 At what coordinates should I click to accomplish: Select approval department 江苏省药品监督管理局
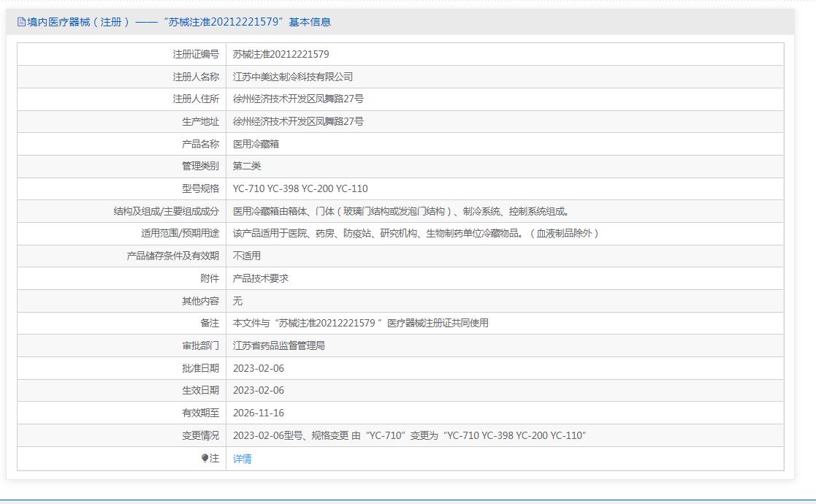pos(278,346)
